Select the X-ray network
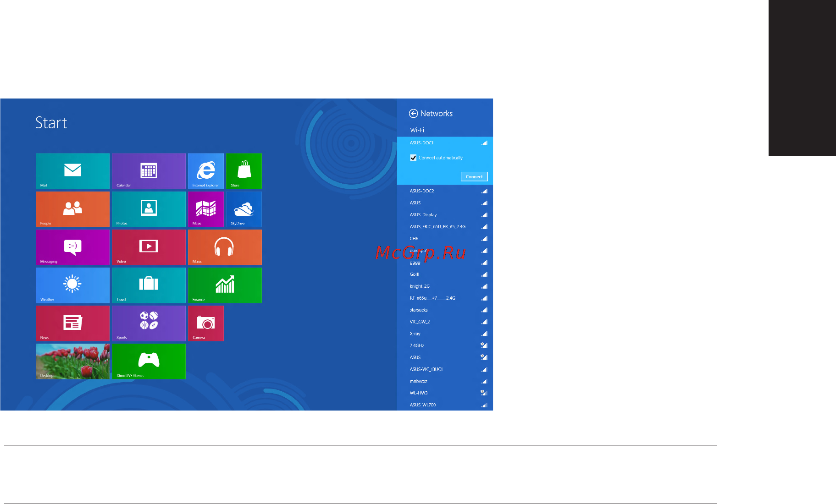The width and height of the screenshot is (836, 504). 445,334
